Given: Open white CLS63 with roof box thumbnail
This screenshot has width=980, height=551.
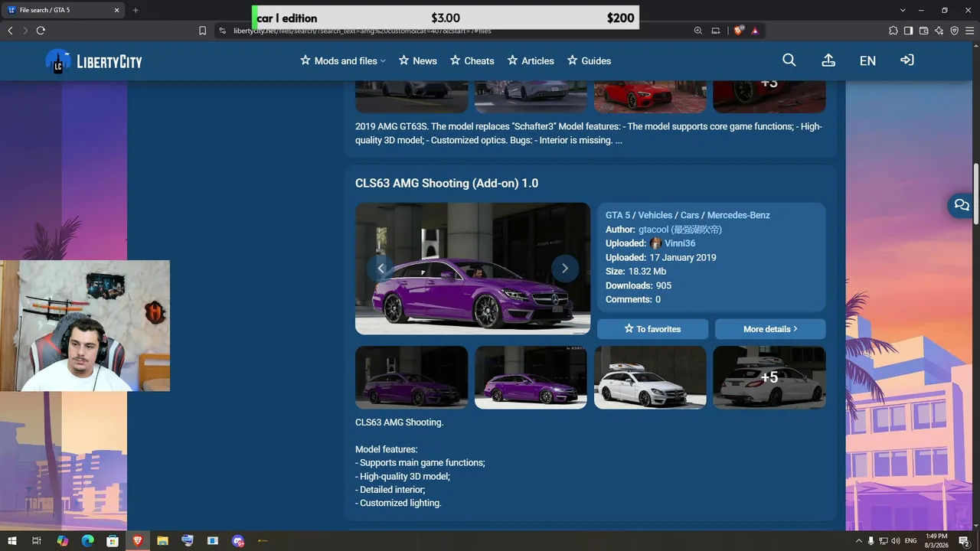Looking at the screenshot, I should tap(650, 377).
